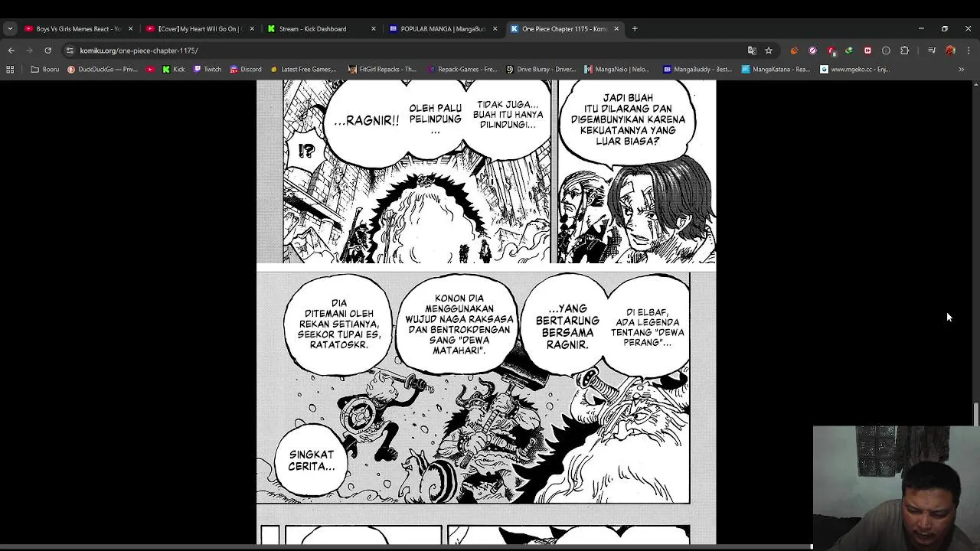Open FitGirl Repacks bookmark
The image size is (980, 551).
pyautogui.click(x=382, y=69)
